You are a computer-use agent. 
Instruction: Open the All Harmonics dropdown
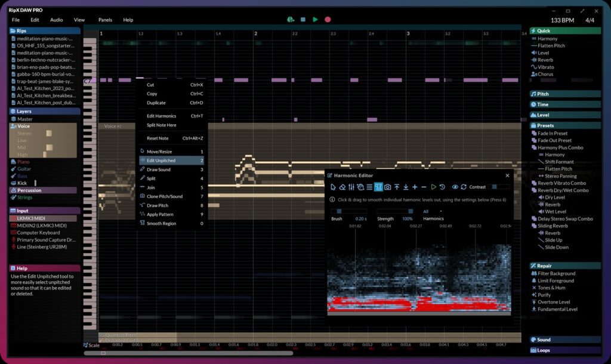point(433,210)
